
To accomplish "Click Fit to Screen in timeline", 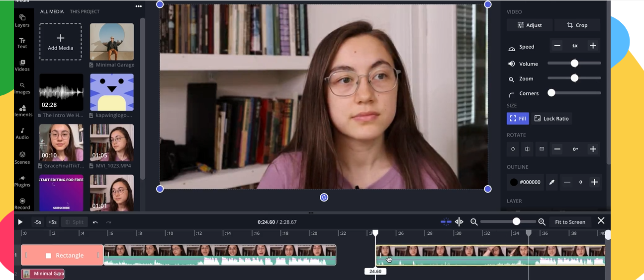I will [x=570, y=222].
